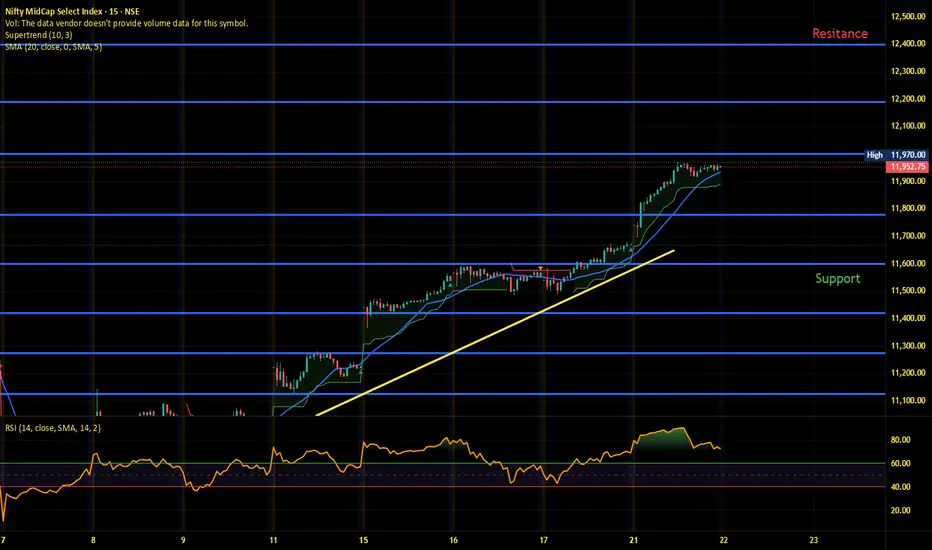
Task: Click the 11,900.00 price axis label
Action: coord(908,181)
